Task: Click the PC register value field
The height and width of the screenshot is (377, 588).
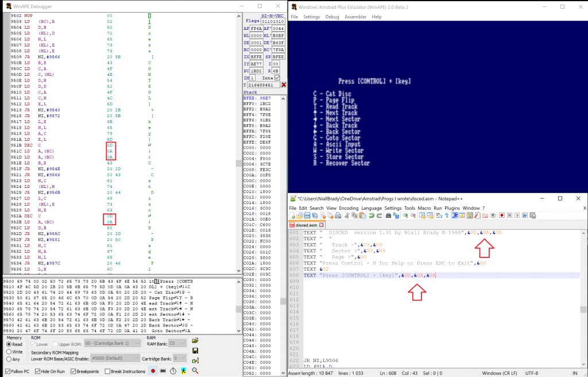Action: [256, 71]
